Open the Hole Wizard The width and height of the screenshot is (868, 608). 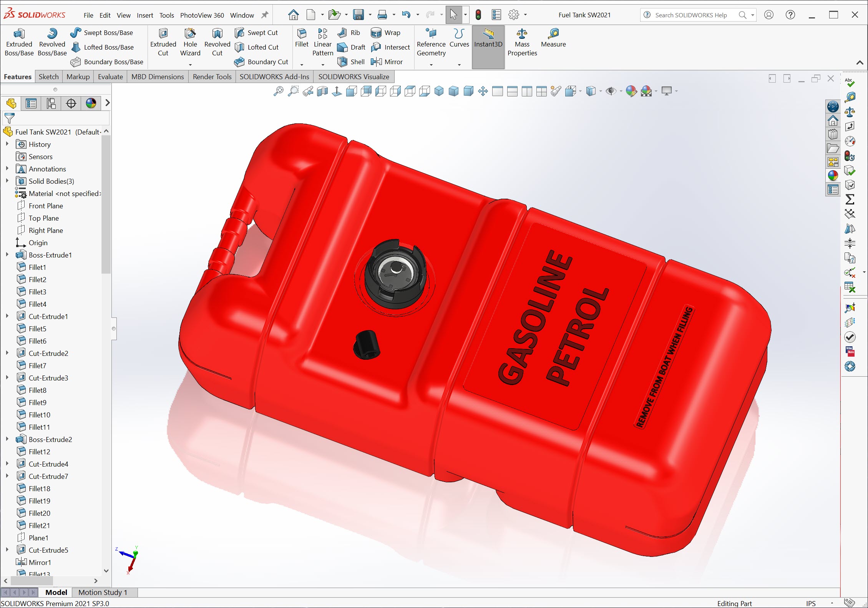190,42
